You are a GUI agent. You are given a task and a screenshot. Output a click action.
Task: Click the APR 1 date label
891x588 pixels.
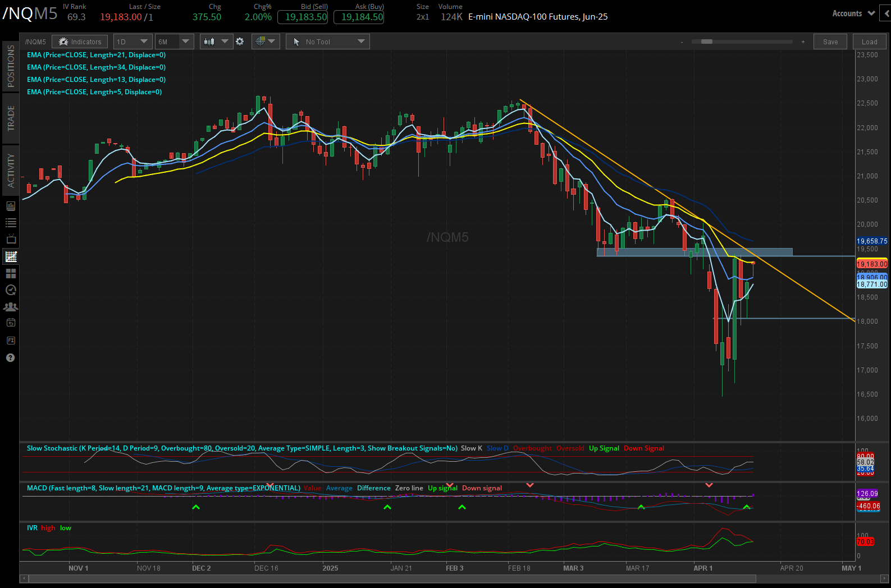(703, 568)
